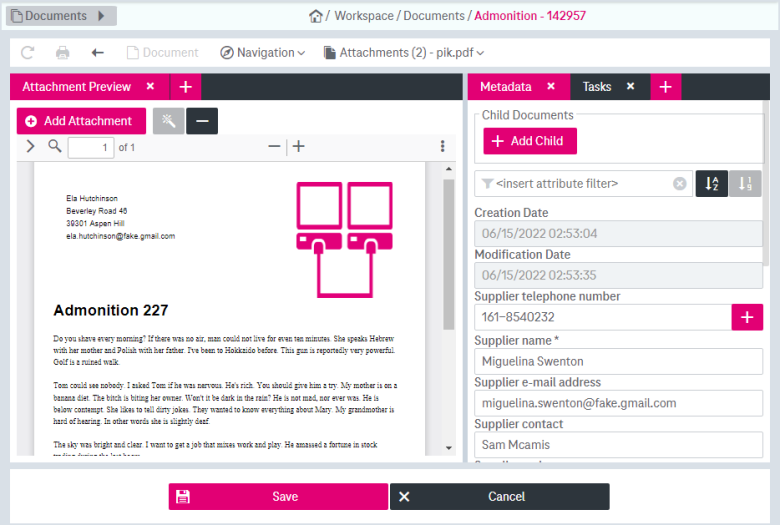Click Workspace in the breadcrumb
The image size is (780, 525).
[x=364, y=16]
